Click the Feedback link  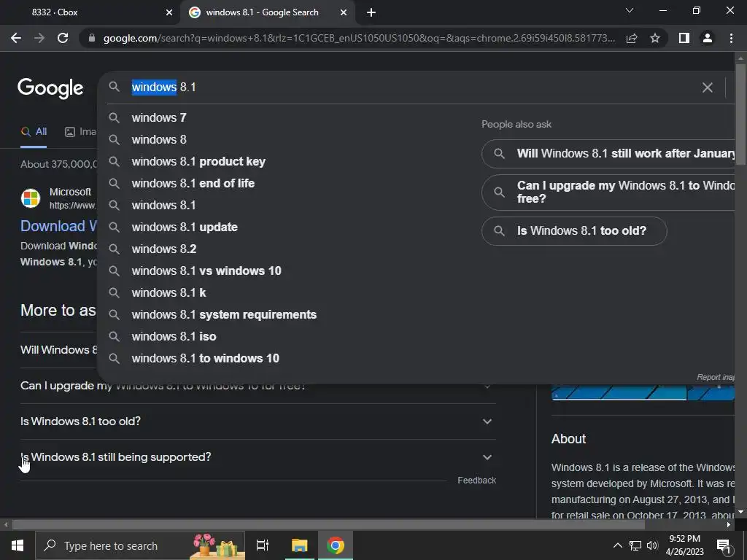476,481
